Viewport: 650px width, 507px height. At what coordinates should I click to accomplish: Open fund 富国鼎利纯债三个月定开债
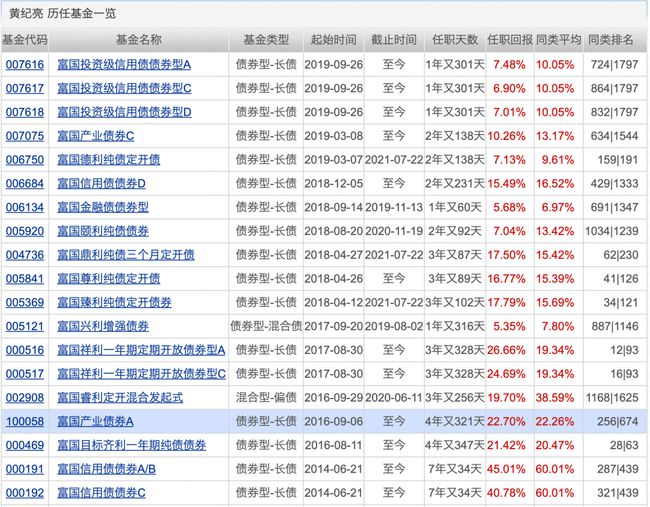tap(126, 255)
